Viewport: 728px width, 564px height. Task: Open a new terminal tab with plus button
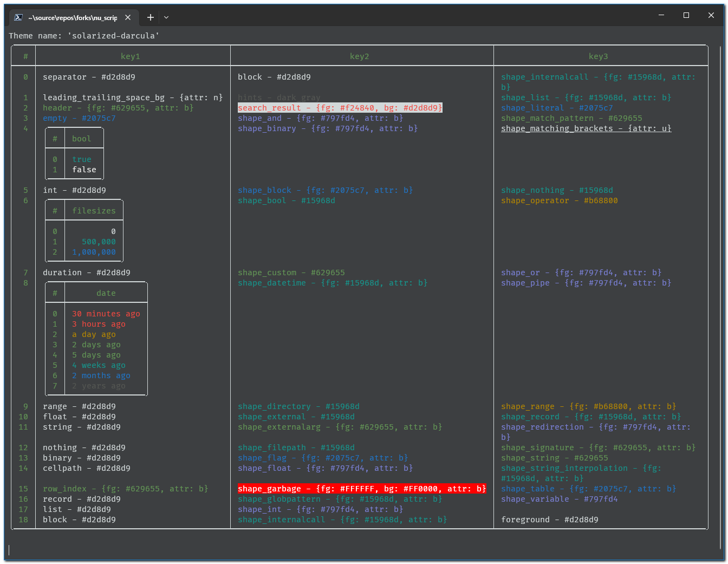(x=151, y=17)
